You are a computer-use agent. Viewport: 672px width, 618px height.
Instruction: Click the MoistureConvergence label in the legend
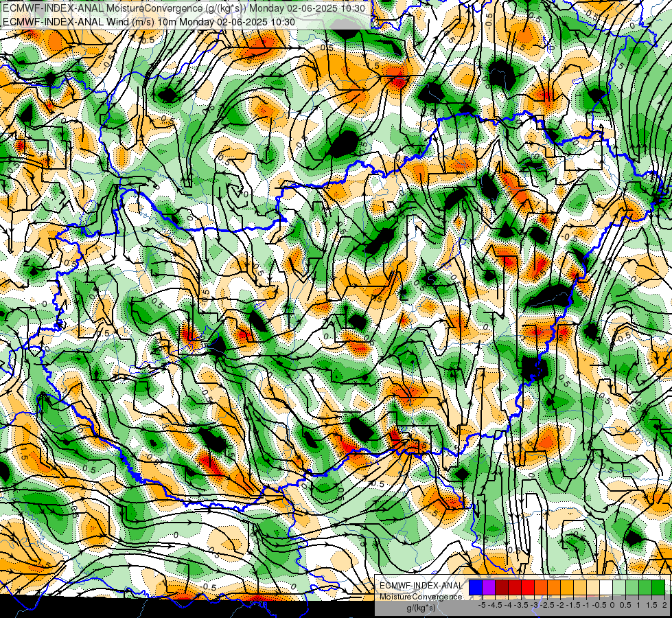[421, 597]
